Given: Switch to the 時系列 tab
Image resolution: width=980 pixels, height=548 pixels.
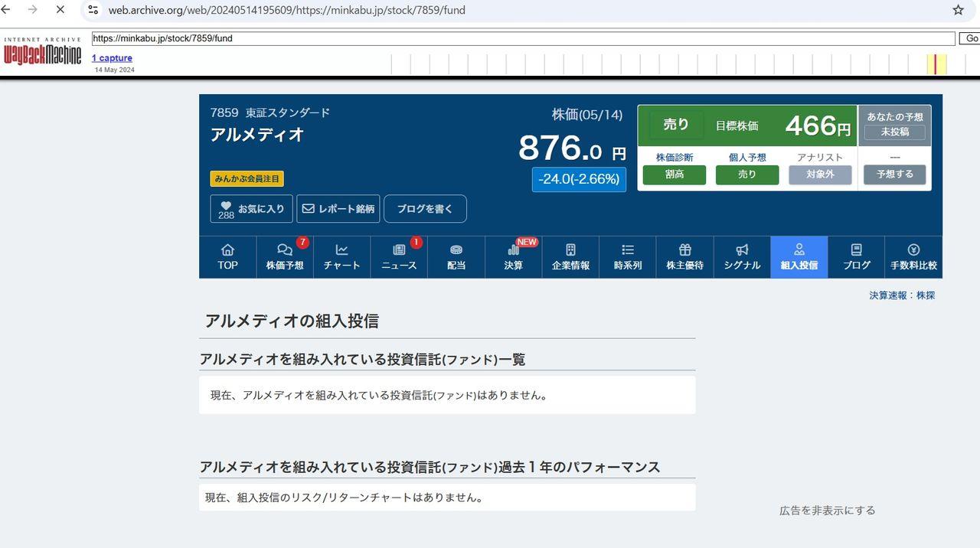Looking at the screenshot, I should 627,256.
